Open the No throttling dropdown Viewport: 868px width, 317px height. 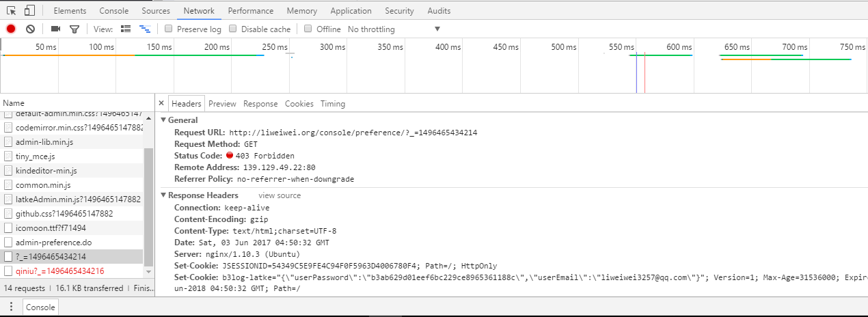pyautogui.click(x=394, y=29)
